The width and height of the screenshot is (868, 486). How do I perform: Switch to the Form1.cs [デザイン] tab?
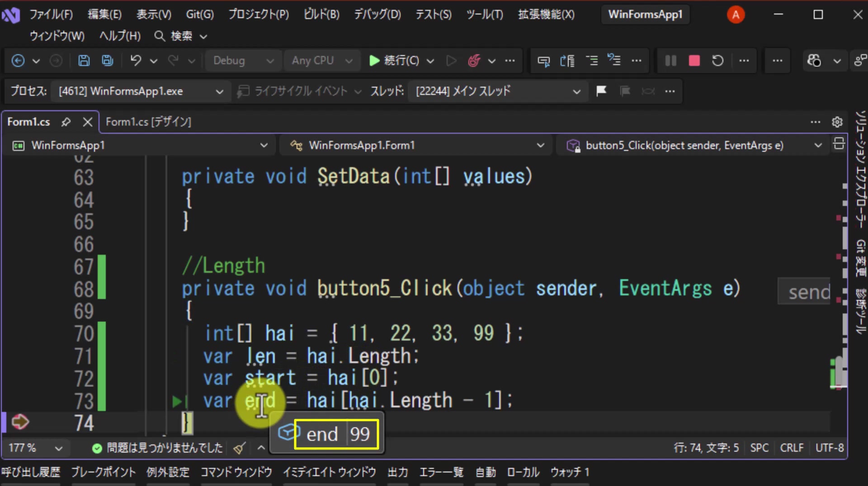coord(148,122)
